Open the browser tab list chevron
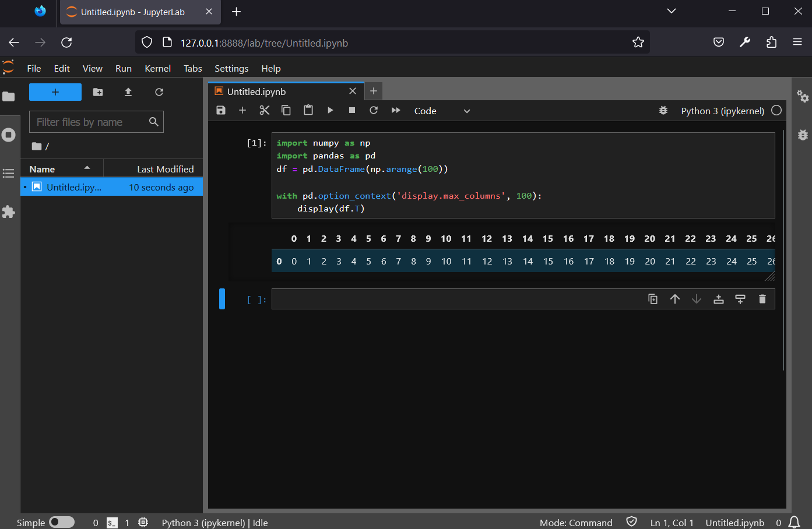This screenshot has width=812, height=529. coord(671,11)
